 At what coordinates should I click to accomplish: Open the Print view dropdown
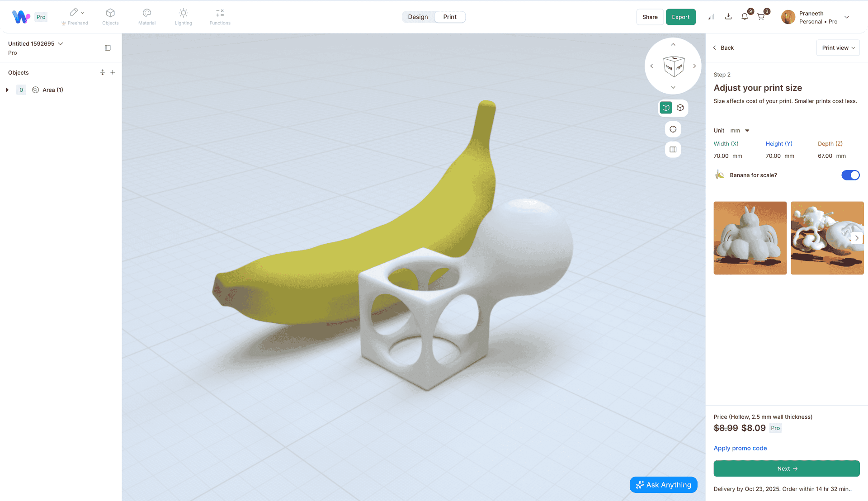tap(837, 47)
